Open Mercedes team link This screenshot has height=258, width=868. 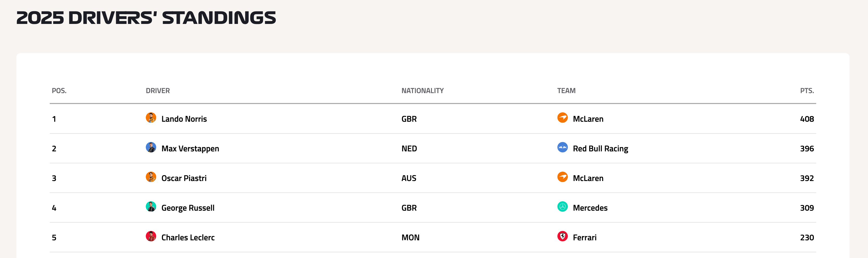point(590,208)
